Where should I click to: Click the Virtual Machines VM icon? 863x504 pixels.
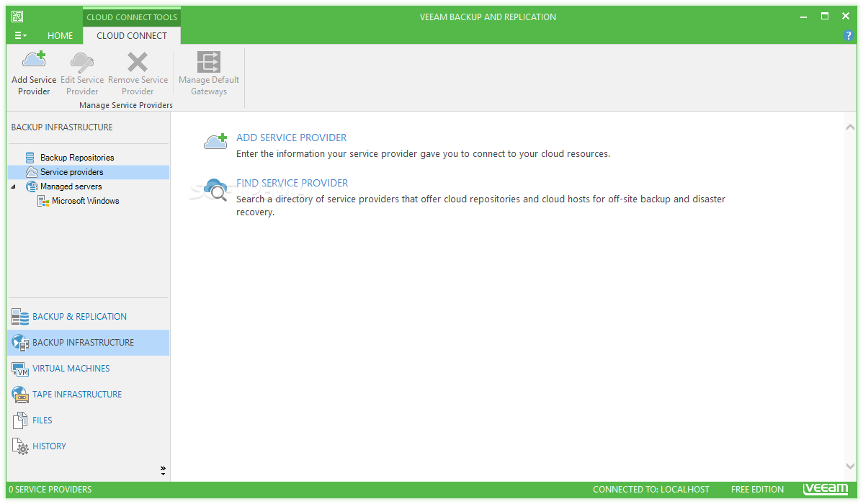point(20,369)
